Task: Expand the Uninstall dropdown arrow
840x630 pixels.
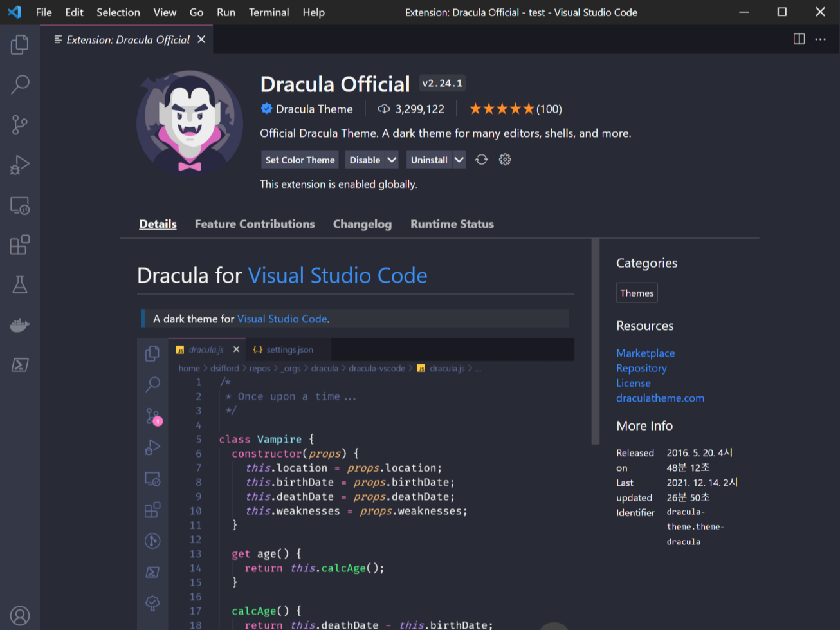Action: point(459,160)
